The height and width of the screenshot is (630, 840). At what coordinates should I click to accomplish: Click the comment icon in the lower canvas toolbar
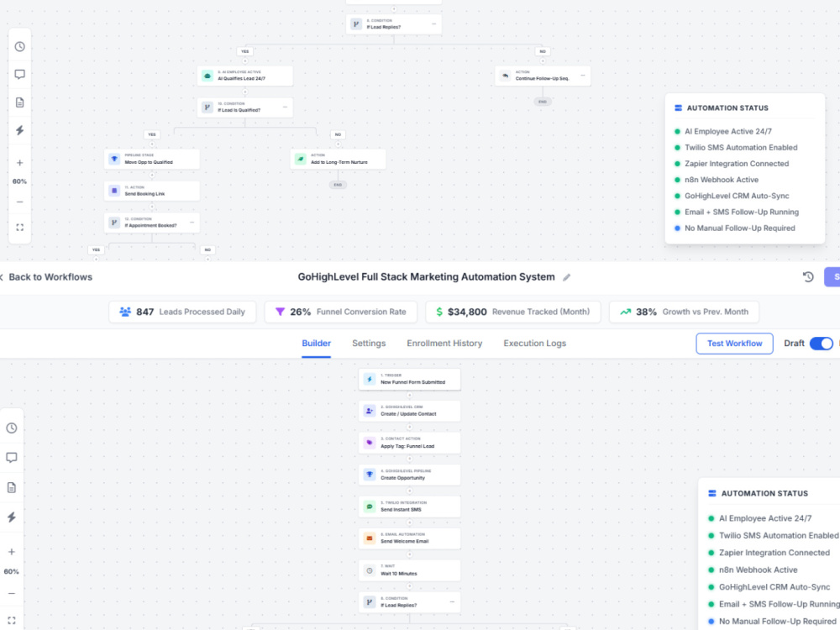click(x=11, y=458)
